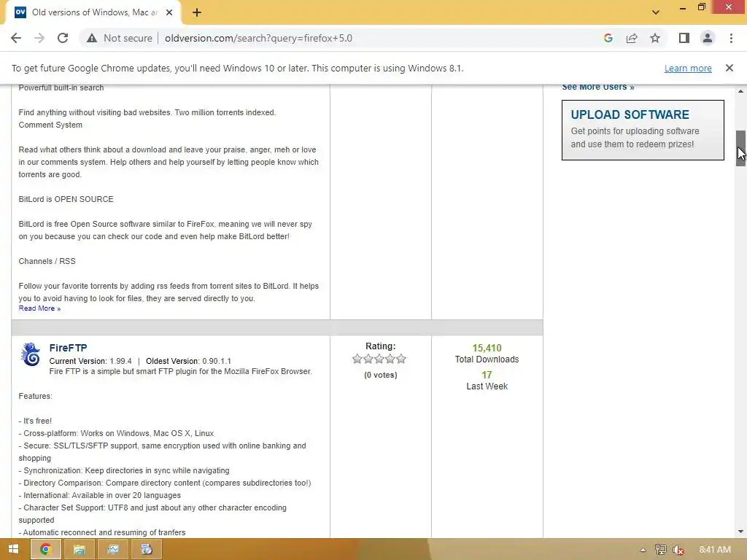Viewport: 747px width, 560px height.
Task: Click the page scrollbar thumb
Action: tap(740, 148)
